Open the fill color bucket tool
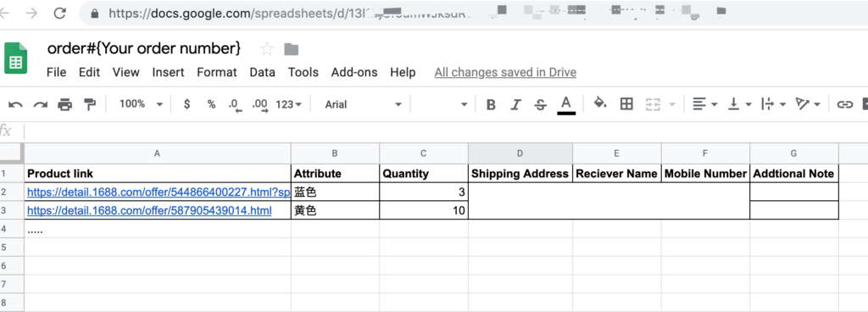The image size is (868, 312). (x=600, y=103)
